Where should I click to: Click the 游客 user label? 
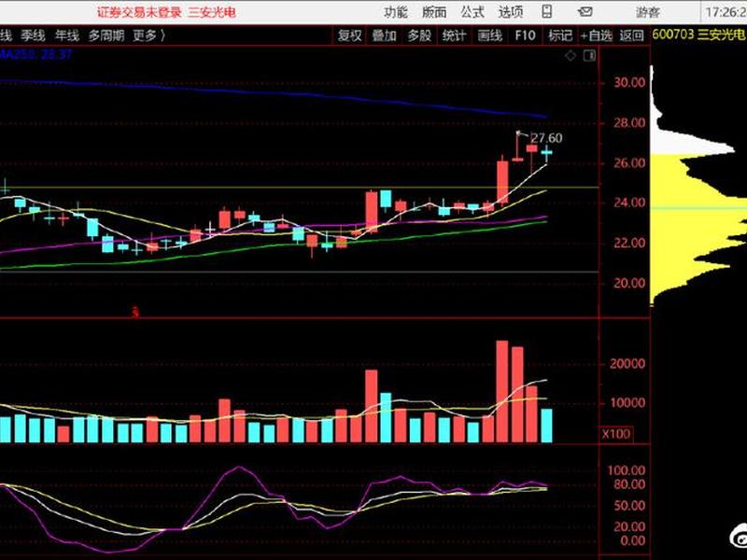click(647, 12)
